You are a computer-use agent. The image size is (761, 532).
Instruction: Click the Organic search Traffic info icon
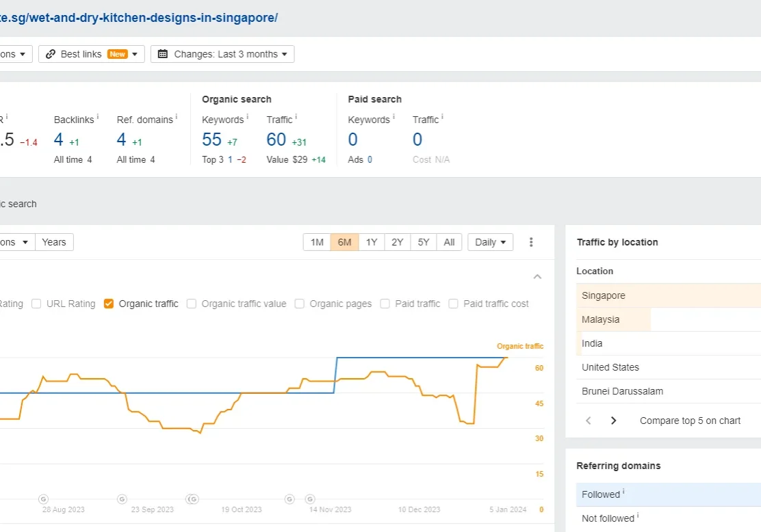pos(296,117)
